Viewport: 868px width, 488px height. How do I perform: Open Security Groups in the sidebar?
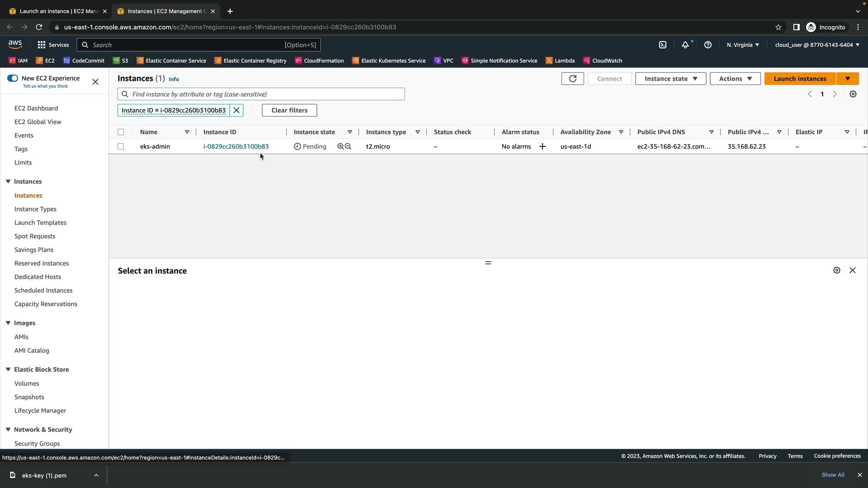(x=37, y=443)
